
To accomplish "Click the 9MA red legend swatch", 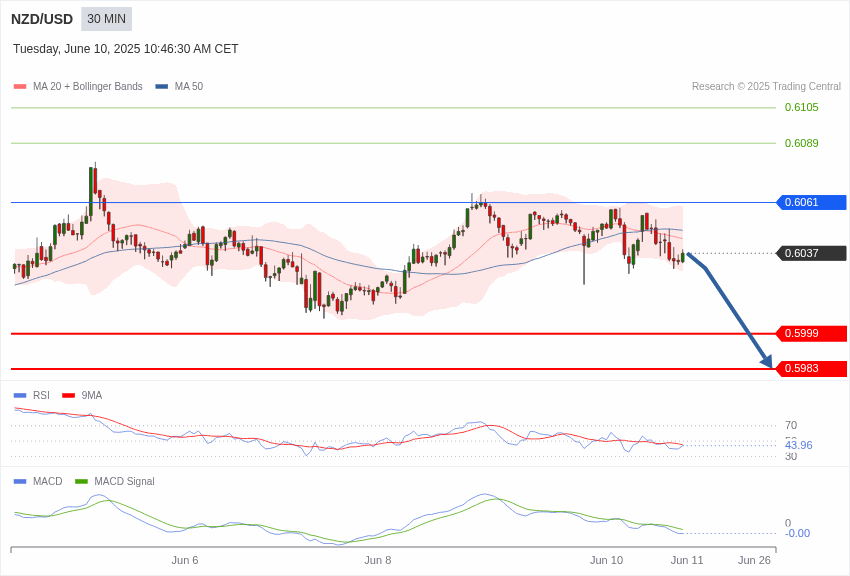I will click(69, 396).
